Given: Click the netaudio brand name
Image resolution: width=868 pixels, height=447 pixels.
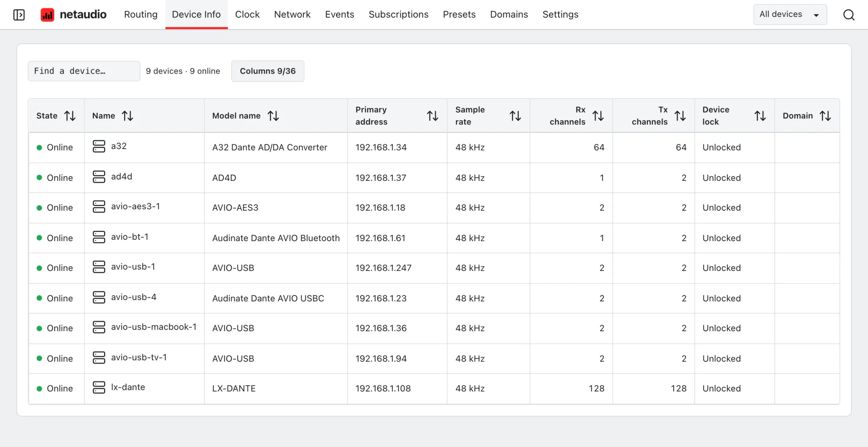Looking at the screenshot, I should tap(83, 15).
